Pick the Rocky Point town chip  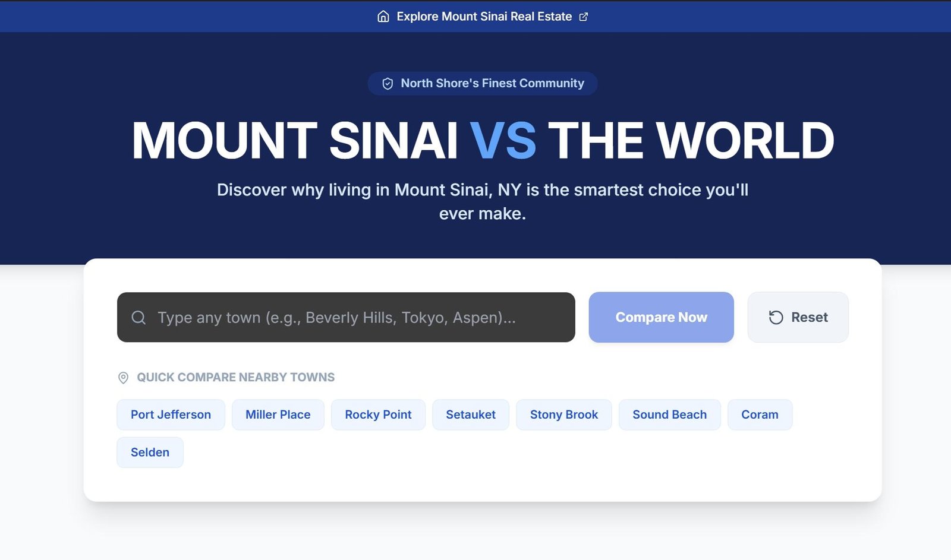378,415
